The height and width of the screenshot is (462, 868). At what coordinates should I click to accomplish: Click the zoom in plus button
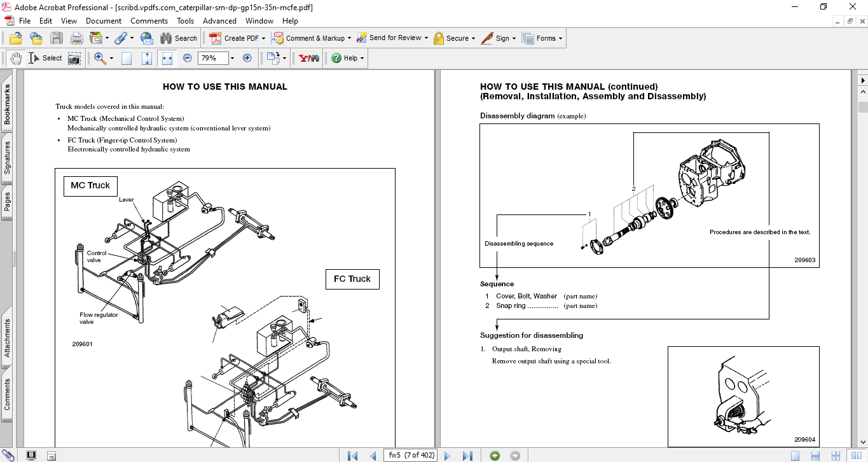click(247, 58)
